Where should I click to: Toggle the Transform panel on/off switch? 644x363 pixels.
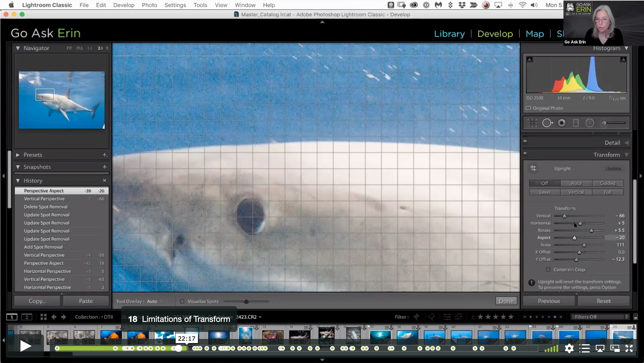525,153
